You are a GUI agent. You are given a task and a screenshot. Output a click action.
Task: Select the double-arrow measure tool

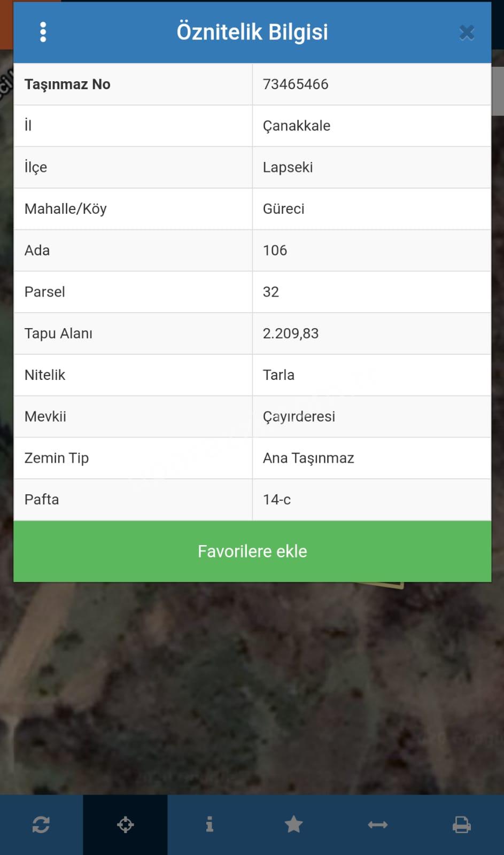coord(377,825)
